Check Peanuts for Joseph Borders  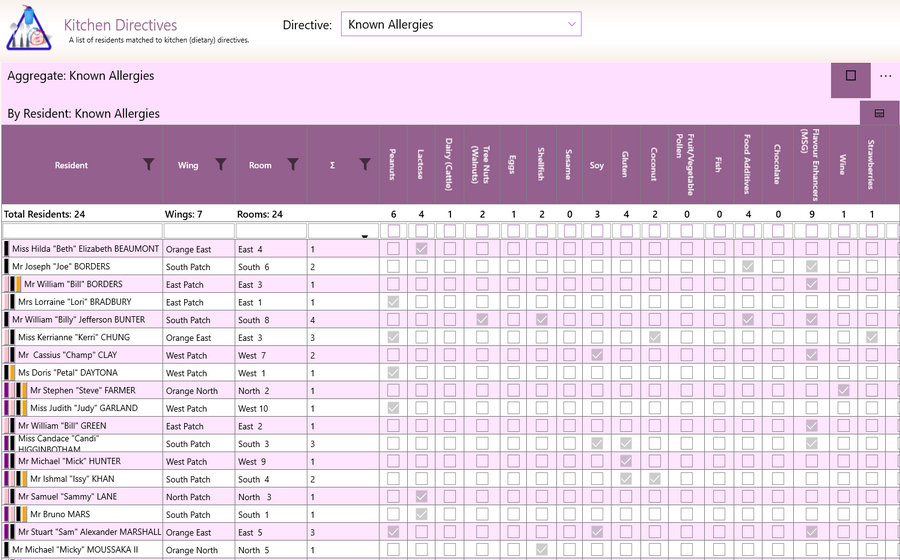[393, 267]
